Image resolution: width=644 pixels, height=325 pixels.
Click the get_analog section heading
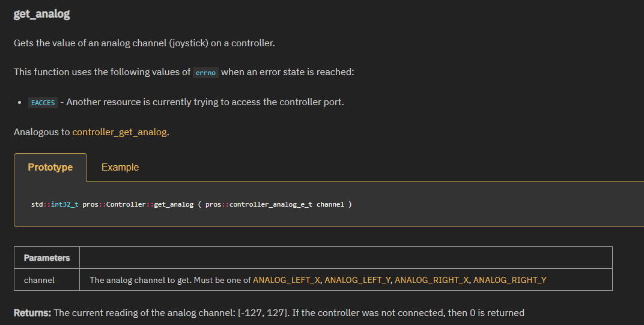pos(42,14)
